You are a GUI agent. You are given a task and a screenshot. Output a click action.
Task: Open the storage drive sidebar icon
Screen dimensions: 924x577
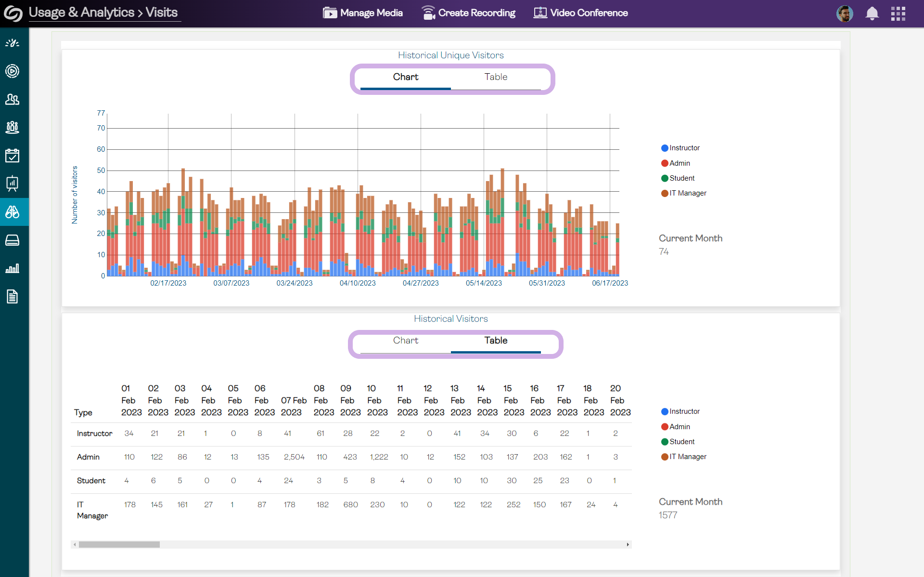(13, 240)
